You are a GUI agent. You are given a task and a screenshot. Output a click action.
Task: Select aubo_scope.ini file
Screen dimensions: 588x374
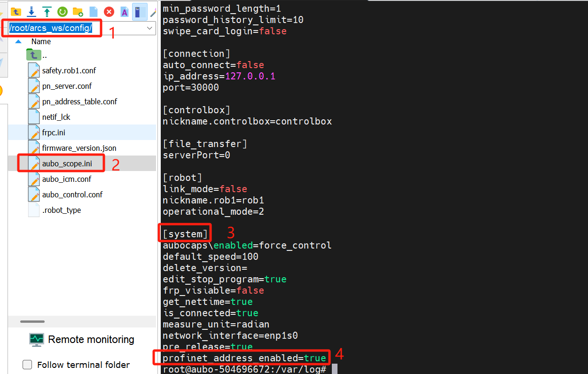(67, 164)
